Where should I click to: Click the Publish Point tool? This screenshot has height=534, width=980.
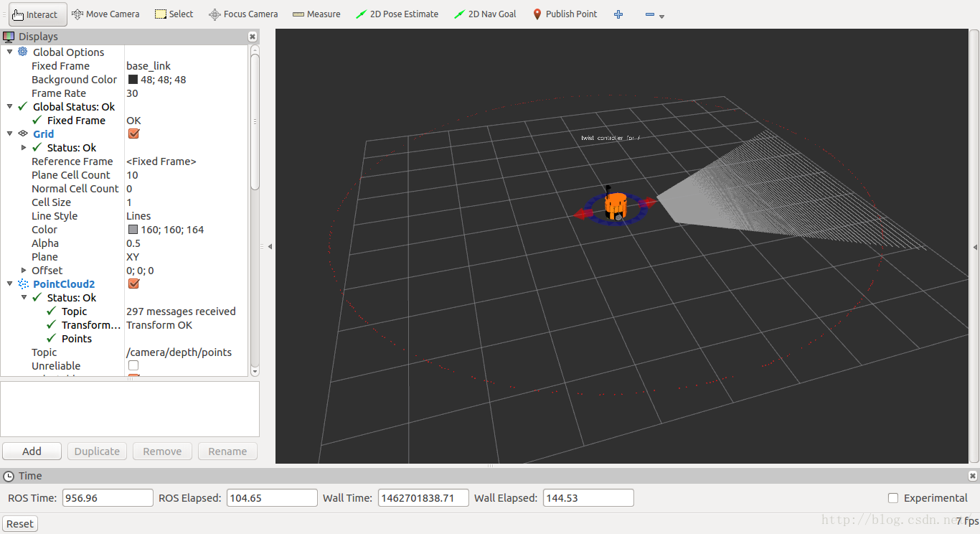pos(565,14)
